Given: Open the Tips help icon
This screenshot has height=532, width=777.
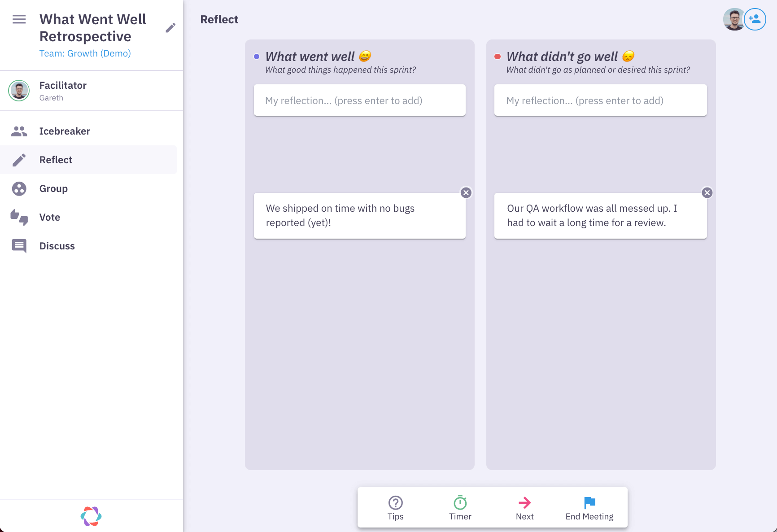Looking at the screenshot, I should pyautogui.click(x=395, y=507).
